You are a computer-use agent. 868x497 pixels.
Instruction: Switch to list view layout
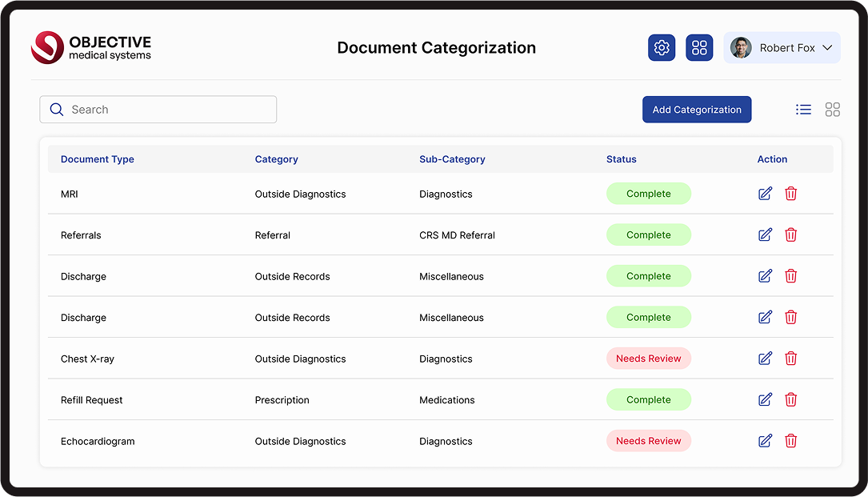coord(803,110)
